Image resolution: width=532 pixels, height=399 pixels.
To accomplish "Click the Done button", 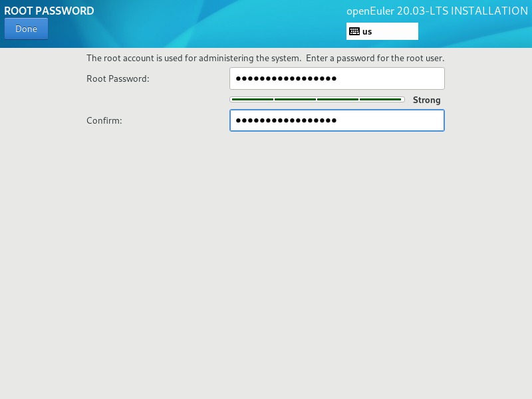I will pos(26,29).
